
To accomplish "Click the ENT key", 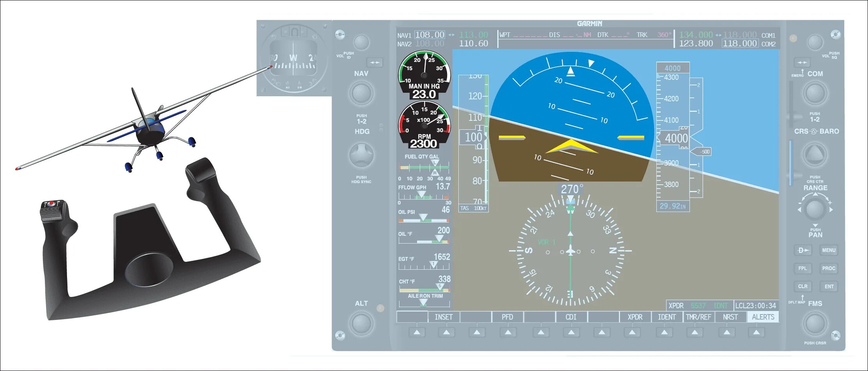I will point(829,286).
